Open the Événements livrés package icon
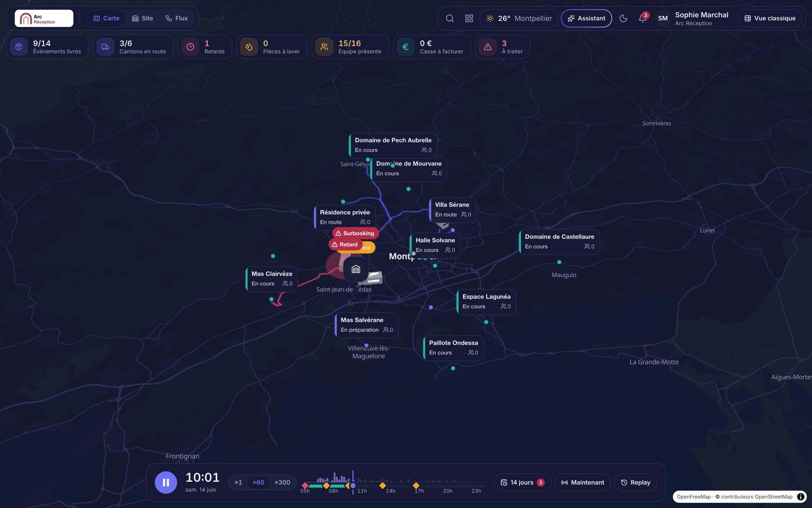 point(19,47)
